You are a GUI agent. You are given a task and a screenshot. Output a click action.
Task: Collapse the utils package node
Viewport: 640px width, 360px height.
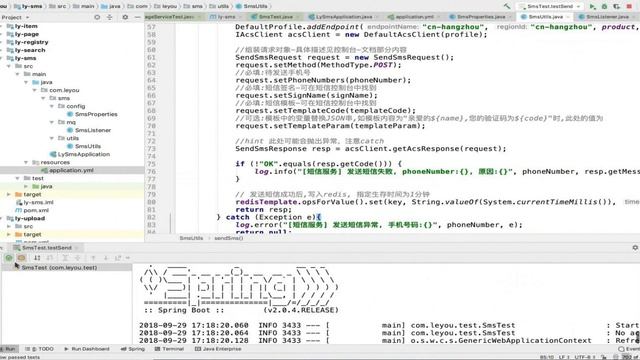[x=52, y=138]
